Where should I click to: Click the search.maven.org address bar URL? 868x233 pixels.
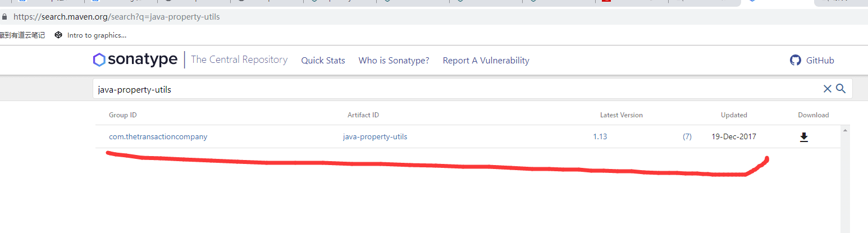[x=117, y=17]
